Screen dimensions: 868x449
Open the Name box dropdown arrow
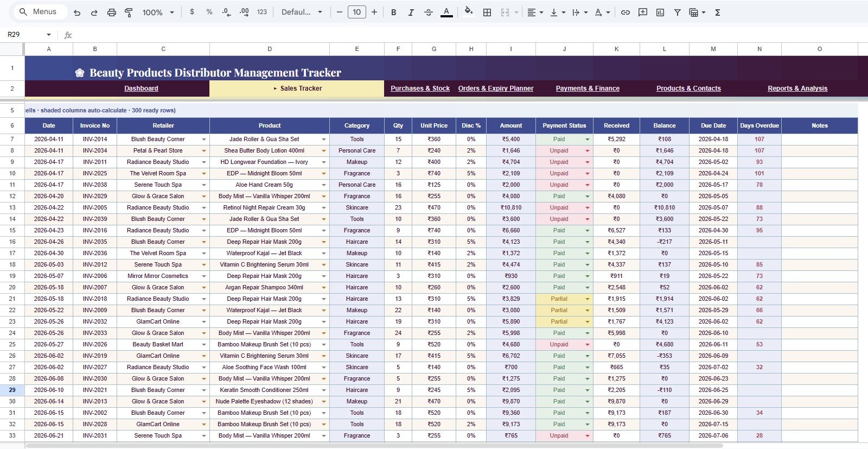[x=49, y=34]
